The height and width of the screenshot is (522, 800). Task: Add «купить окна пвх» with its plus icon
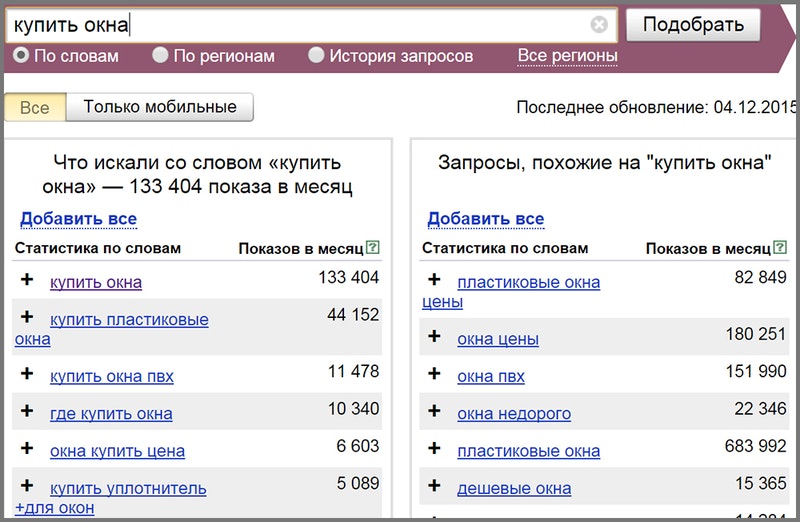[27, 374]
